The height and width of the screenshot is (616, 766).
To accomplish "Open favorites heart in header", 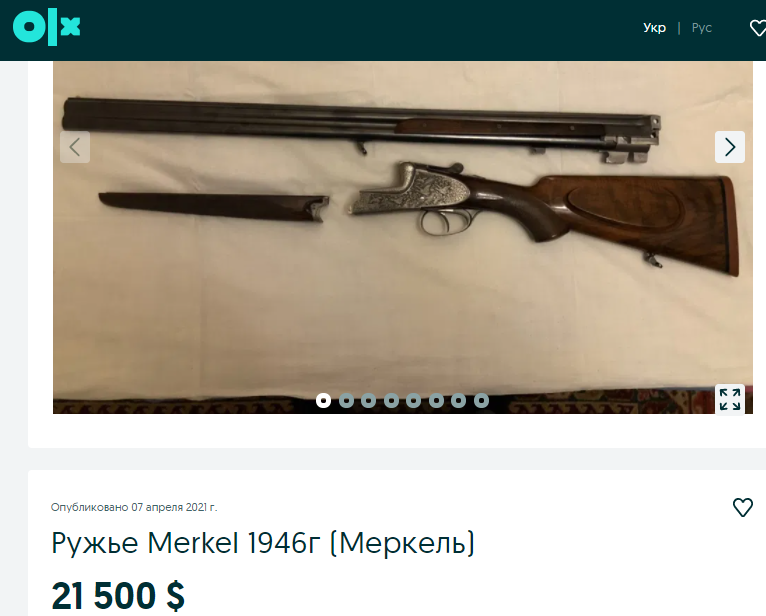I will [758, 28].
